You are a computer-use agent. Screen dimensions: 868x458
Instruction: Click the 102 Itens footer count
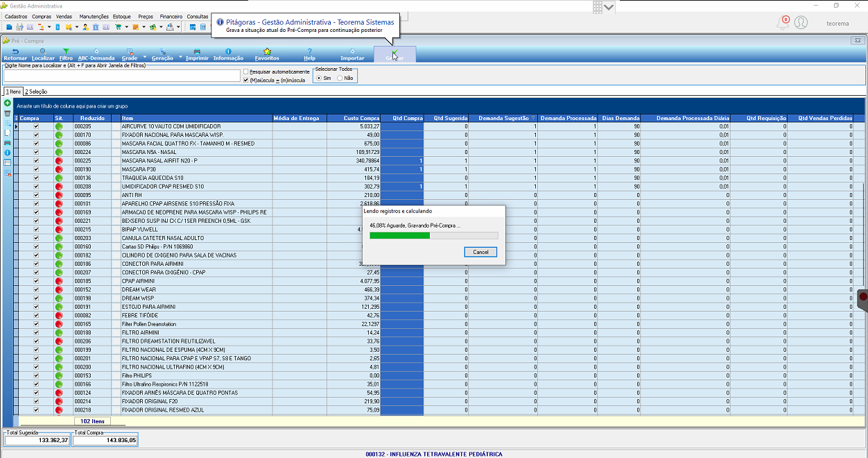92,421
